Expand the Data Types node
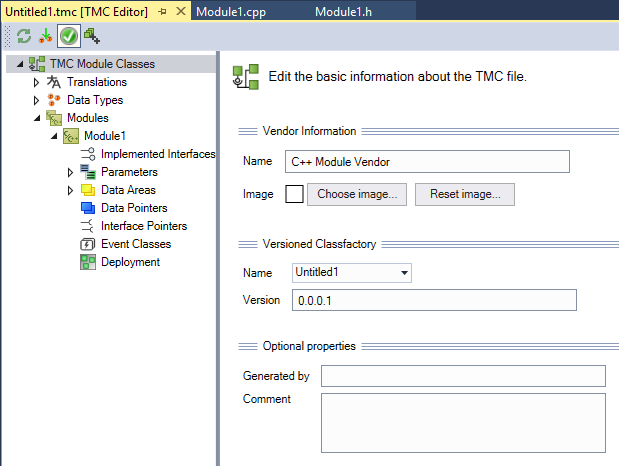 point(36,100)
